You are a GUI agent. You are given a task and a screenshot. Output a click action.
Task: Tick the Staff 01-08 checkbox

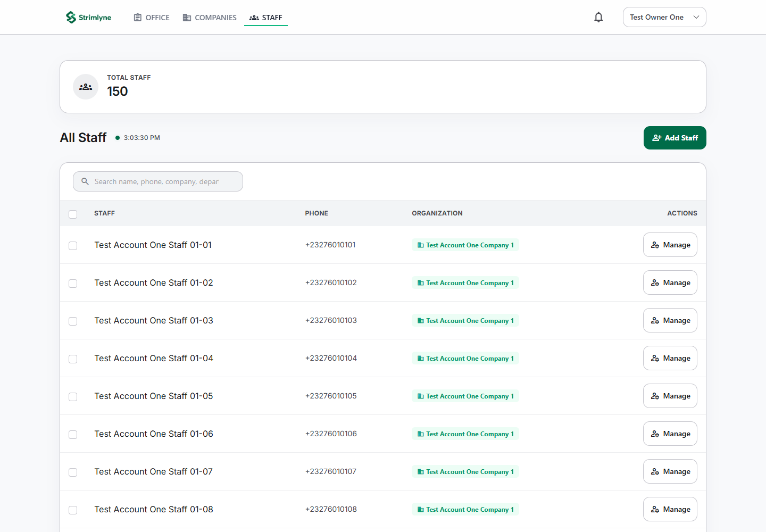[73, 510]
